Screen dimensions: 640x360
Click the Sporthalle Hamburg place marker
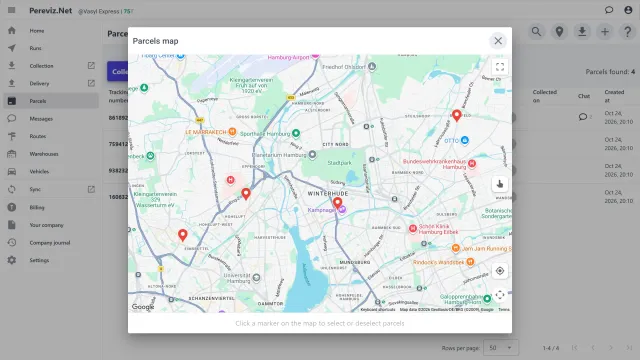296,133
